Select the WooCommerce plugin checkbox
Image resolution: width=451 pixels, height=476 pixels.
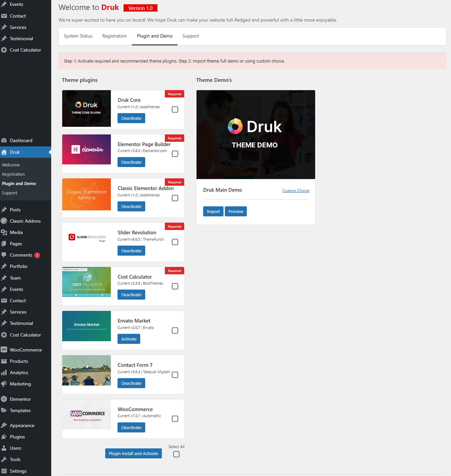(x=175, y=419)
